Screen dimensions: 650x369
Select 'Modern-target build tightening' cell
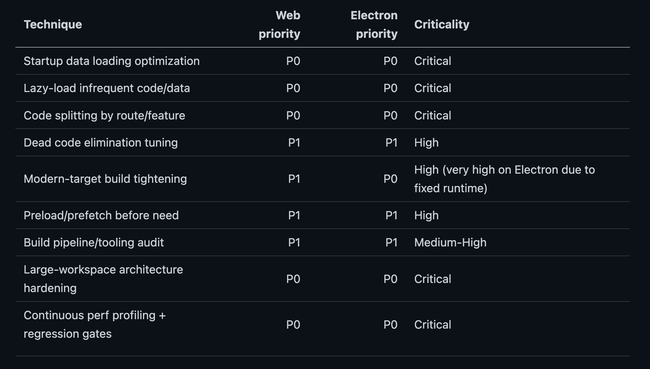click(105, 179)
